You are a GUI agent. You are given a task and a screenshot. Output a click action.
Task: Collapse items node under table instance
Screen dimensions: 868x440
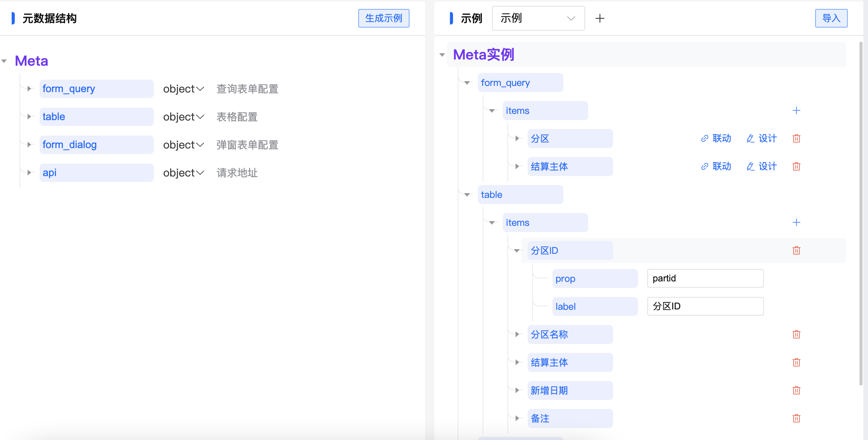click(x=492, y=223)
